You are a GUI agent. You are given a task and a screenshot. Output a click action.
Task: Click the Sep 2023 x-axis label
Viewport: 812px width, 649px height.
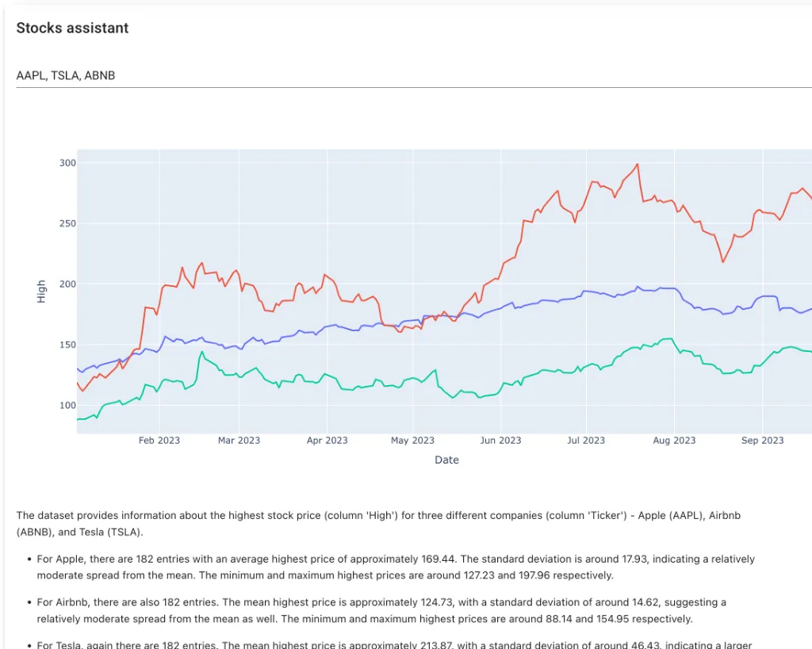coord(762,441)
